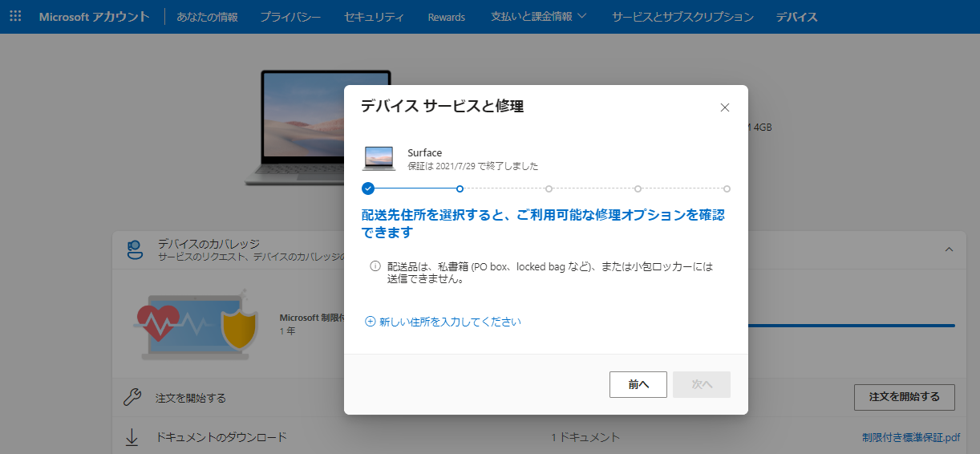Viewport: 980px width, 454px height.
Task: Open 制限付き標準保証.pdf link
Action: click(x=911, y=438)
